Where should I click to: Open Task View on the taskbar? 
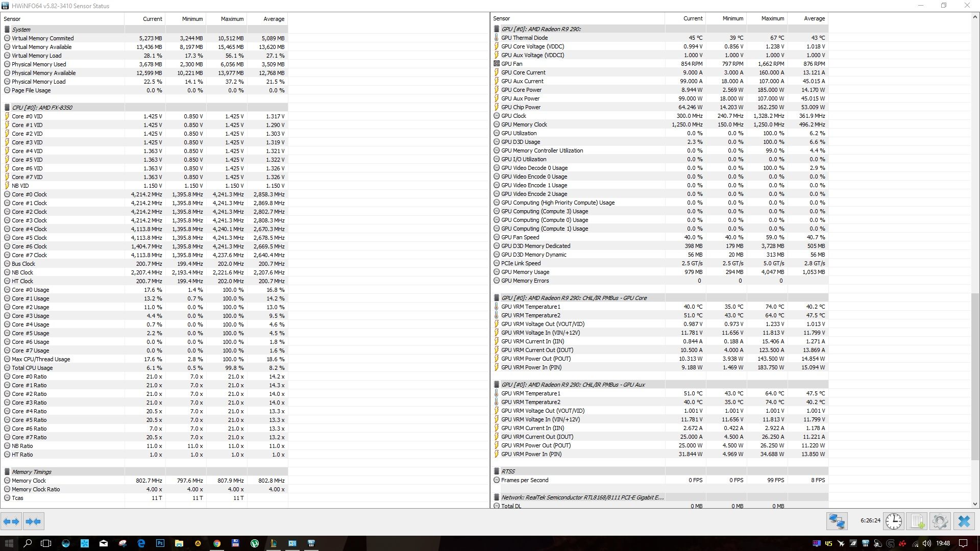[46, 543]
